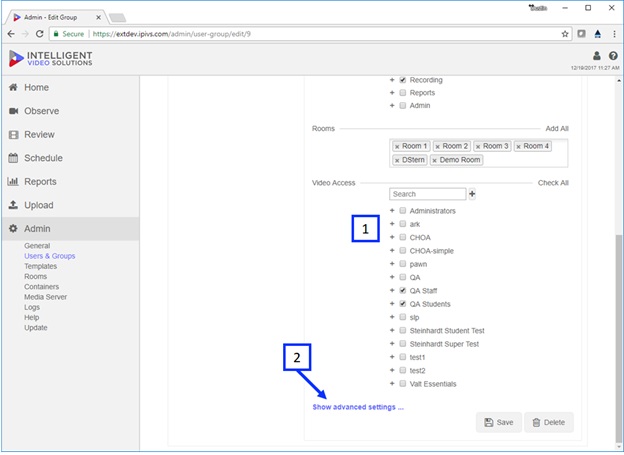Remove Room 4 tag
Viewport: 624px width, 455px height.
tap(519, 146)
